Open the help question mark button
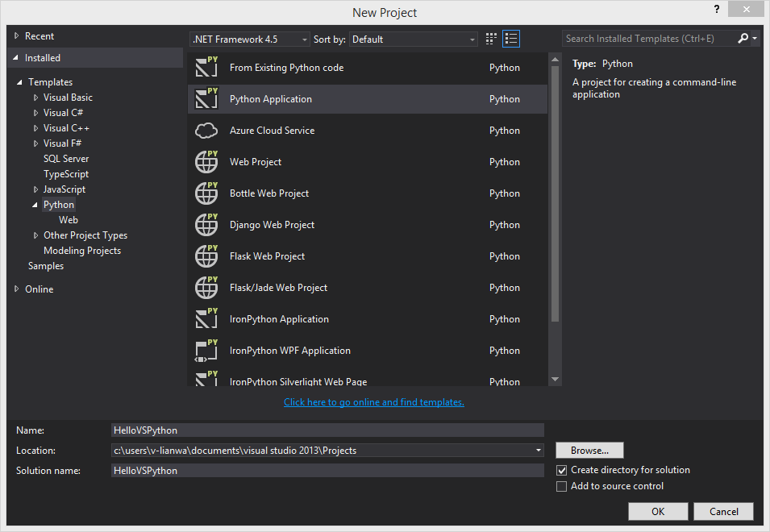 coord(717,9)
